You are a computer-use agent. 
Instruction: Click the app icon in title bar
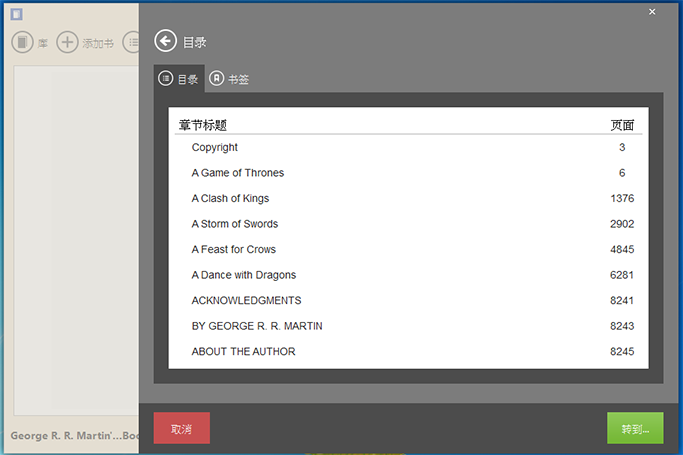pos(17,14)
